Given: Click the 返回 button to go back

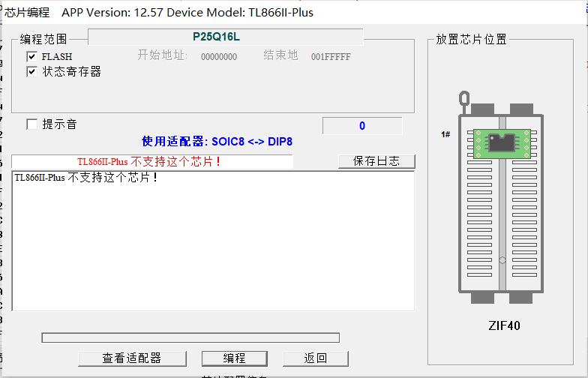Looking at the screenshot, I should click(x=315, y=358).
